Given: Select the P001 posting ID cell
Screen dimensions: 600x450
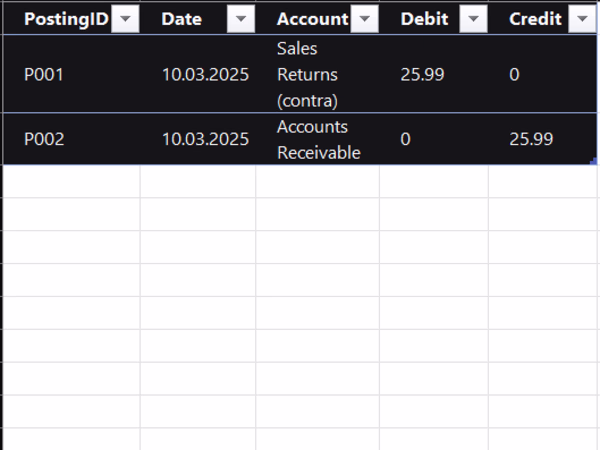Looking at the screenshot, I should tap(44, 74).
